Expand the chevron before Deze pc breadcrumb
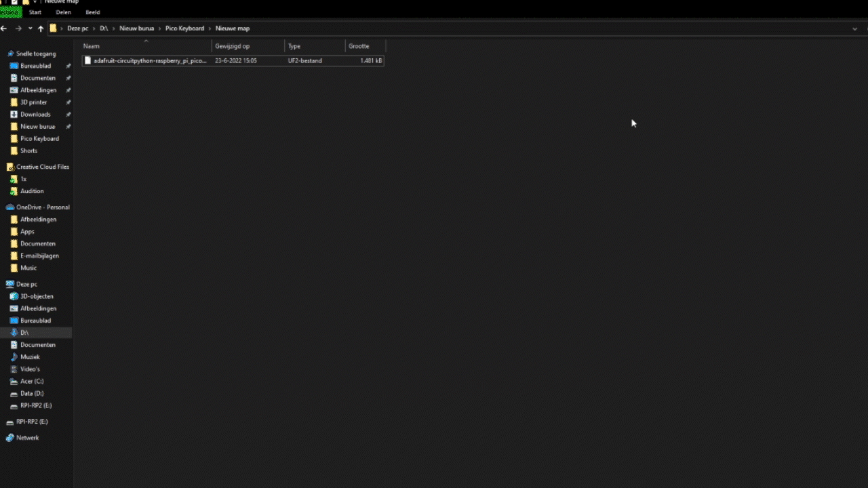This screenshot has height=488, width=868. click(x=62, y=28)
